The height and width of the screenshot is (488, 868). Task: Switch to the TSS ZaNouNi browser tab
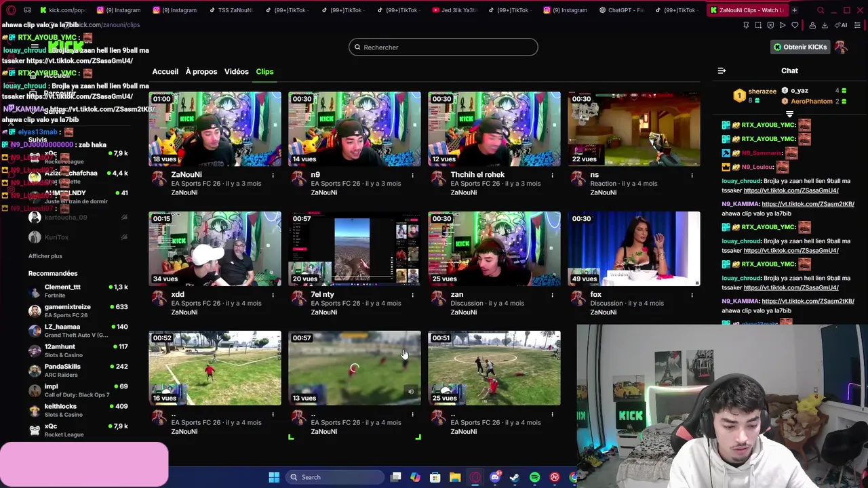231,10
